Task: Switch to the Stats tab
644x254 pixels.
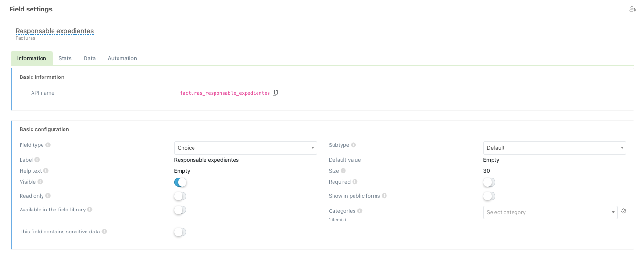Action: tap(65, 58)
